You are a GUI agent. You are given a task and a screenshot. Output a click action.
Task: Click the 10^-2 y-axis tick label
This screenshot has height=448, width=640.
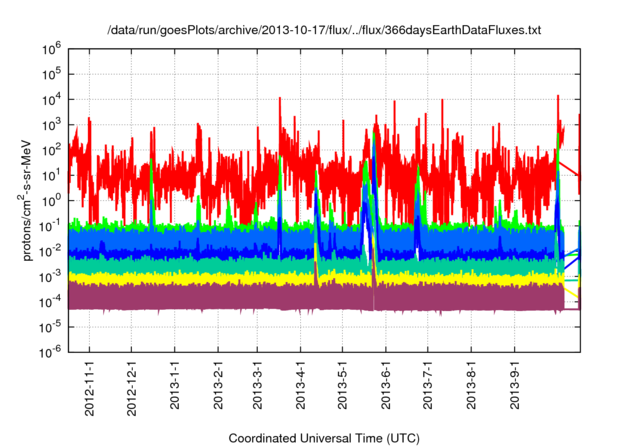click(x=51, y=251)
